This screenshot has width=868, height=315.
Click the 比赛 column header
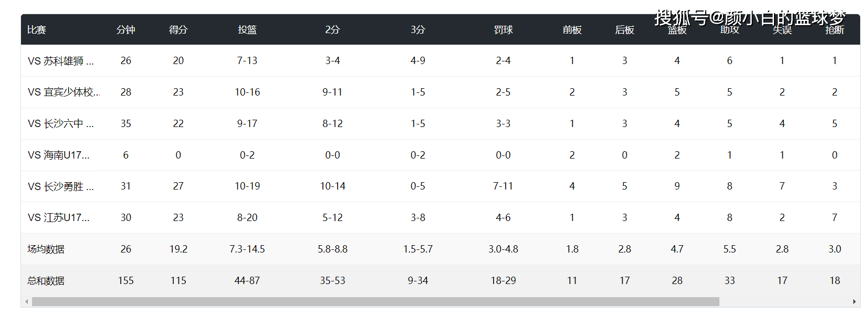37,30
